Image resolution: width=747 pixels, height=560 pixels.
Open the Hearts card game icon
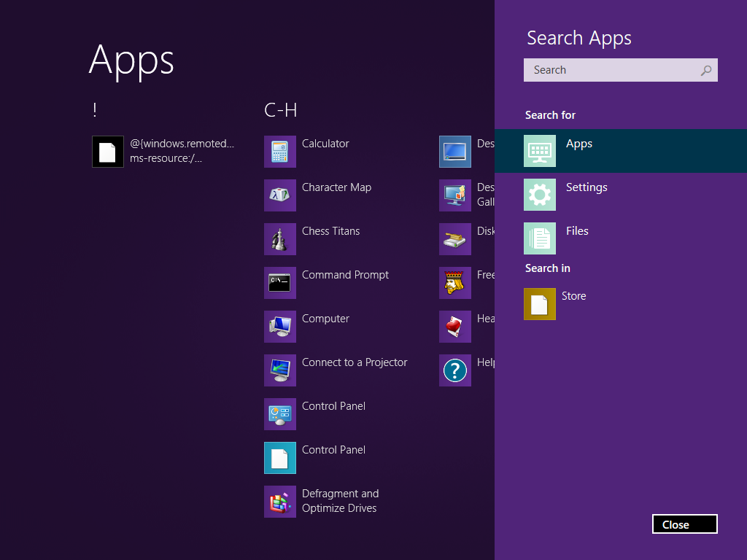[455, 327]
